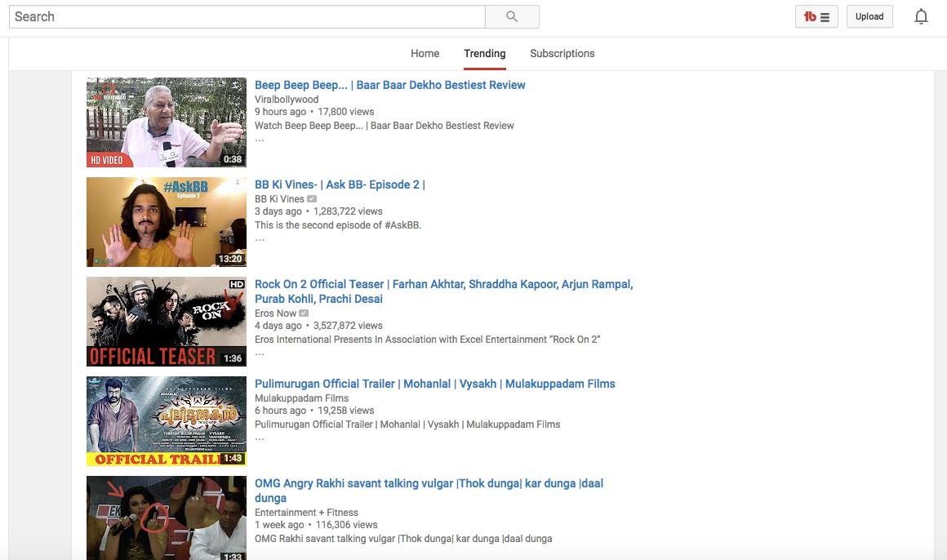
Task: Visit the Mulakuppadam Films channel
Action: click(301, 398)
